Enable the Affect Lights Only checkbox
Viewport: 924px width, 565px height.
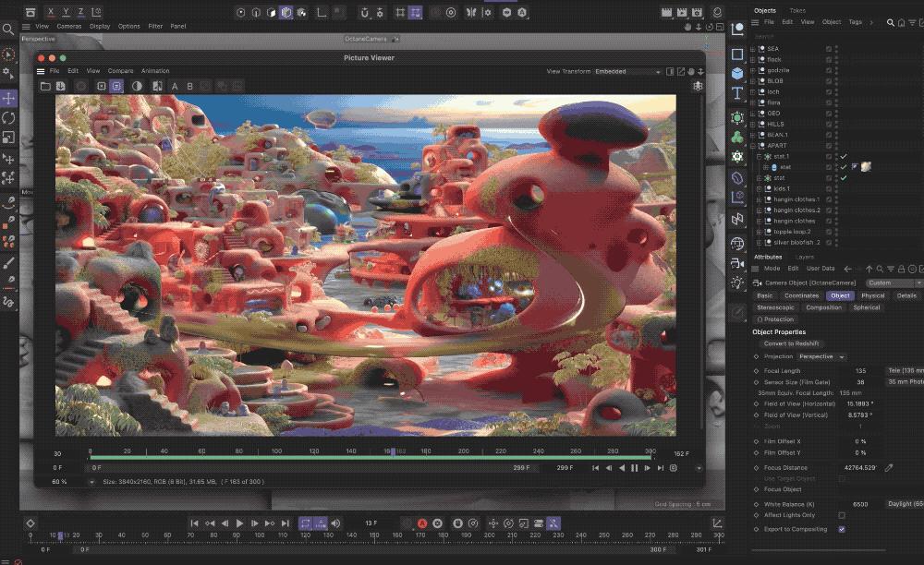841,515
